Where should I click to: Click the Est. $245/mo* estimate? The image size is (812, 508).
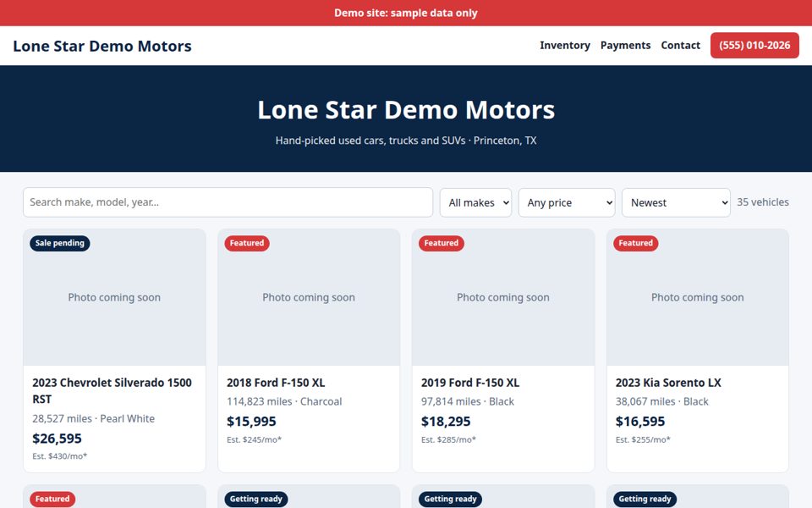click(255, 439)
